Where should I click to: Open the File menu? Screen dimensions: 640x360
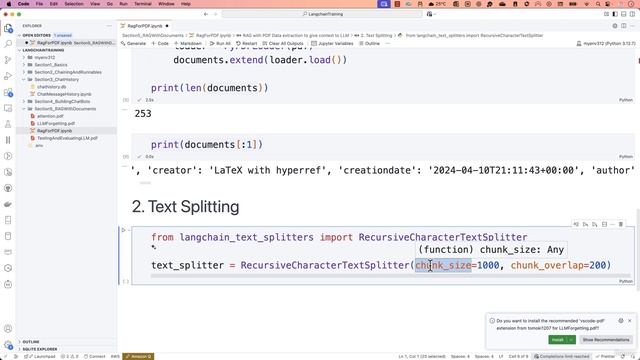point(39,4)
